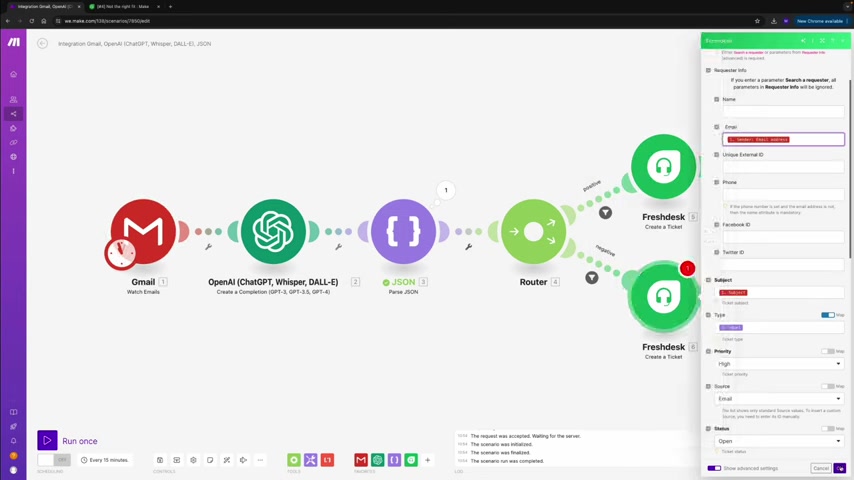Viewport: 854px width, 480px height.
Task: Open the JSON Parse JSON module
Action: pos(403,232)
